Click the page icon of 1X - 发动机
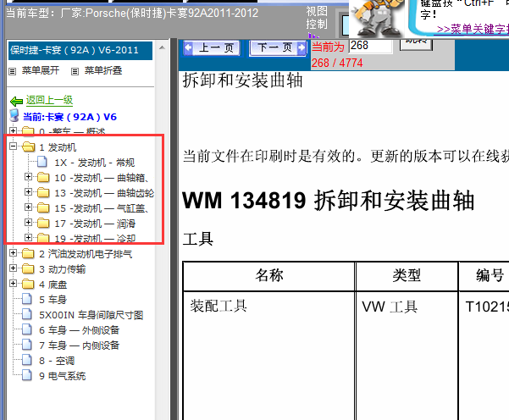The image size is (509, 420). (x=42, y=162)
